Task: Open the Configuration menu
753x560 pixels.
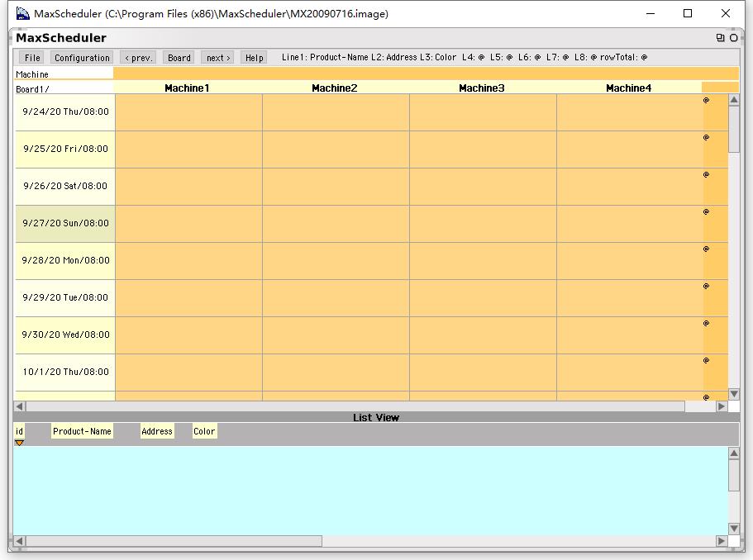Action: pos(82,58)
